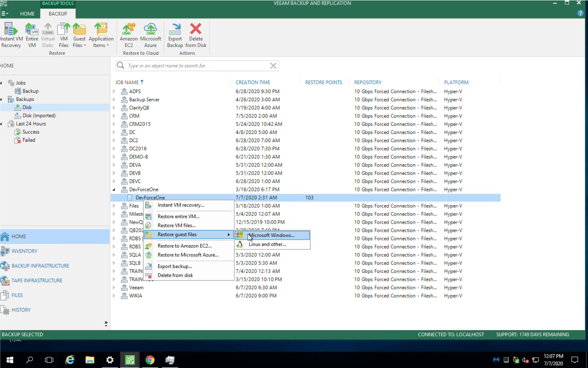
Task: Sort by the JOB NAME column header
Action: (129, 82)
